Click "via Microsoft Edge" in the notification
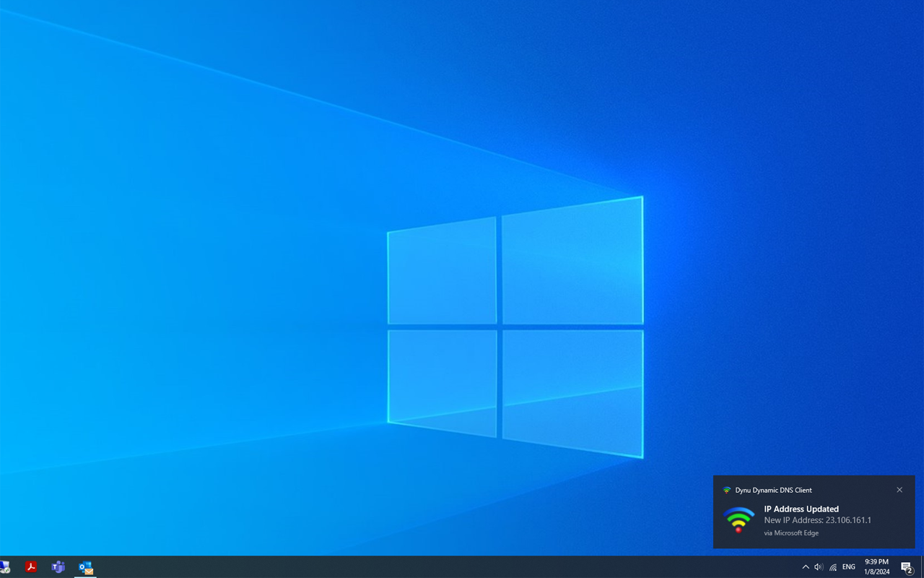The height and width of the screenshot is (578, 924). tap(791, 533)
